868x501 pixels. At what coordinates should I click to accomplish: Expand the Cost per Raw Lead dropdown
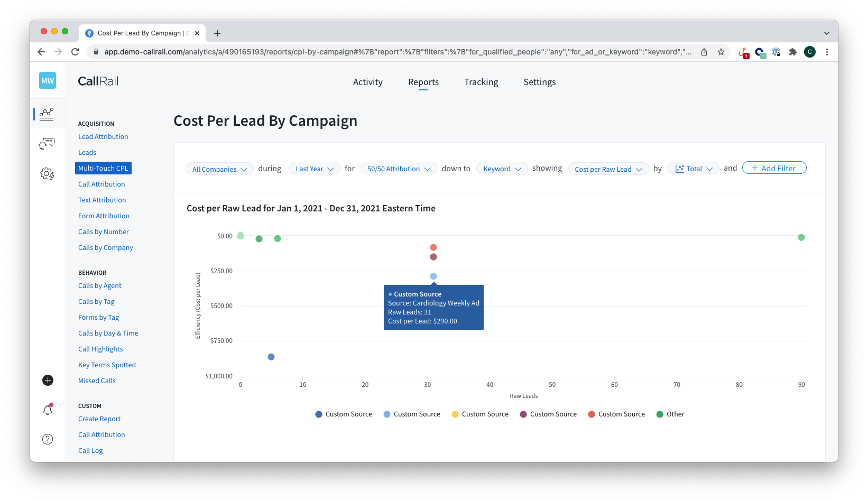click(608, 169)
